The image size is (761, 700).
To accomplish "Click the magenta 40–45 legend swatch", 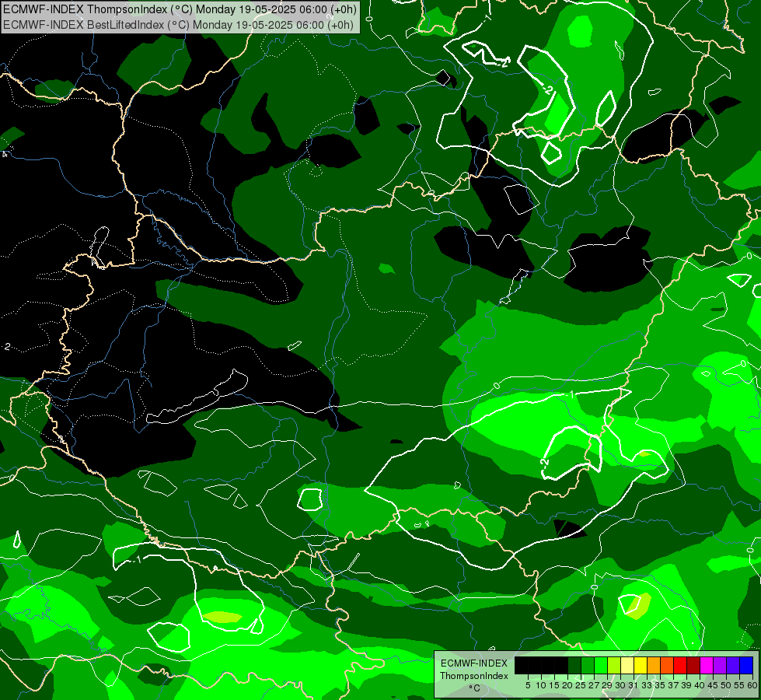I will click(707, 665).
